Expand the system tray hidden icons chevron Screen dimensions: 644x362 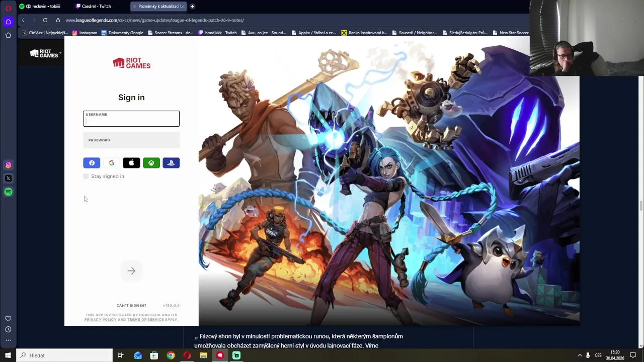[580, 355]
